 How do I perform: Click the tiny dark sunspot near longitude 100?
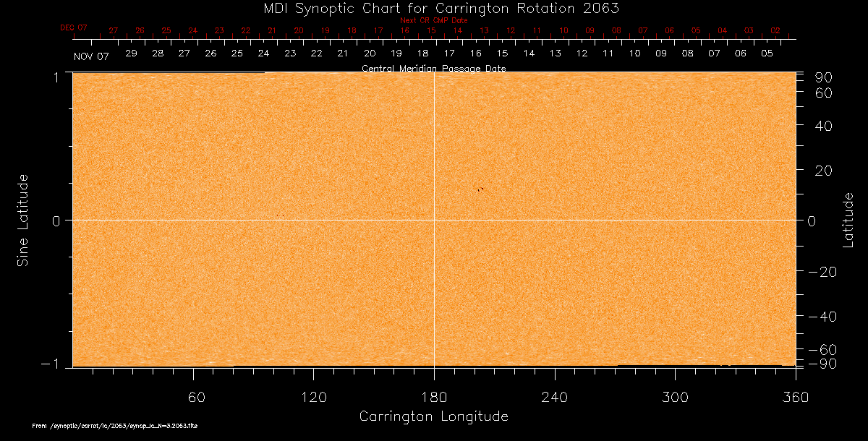point(278,215)
